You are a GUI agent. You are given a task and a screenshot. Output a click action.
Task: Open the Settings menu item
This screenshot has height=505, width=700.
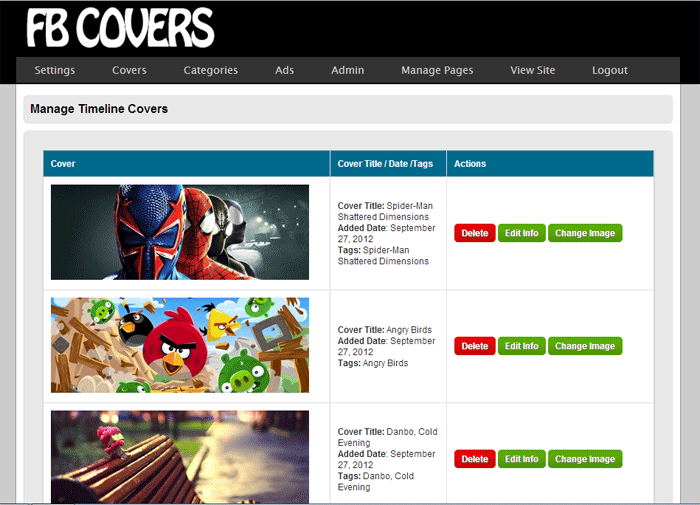coord(55,70)
